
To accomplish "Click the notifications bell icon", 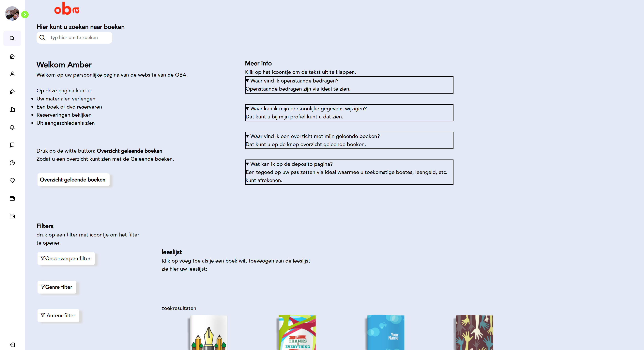I will (12, 127).
